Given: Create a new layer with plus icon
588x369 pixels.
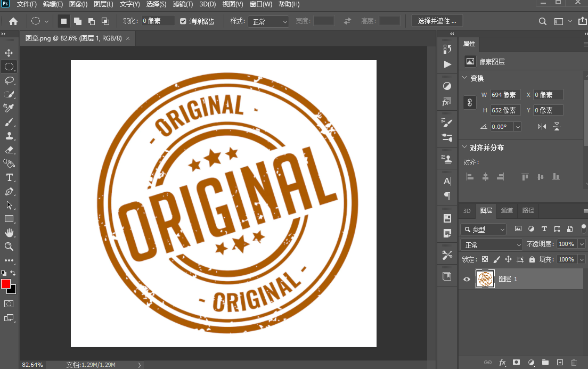Looking at the screenshot, I should [x=560, y=362].
